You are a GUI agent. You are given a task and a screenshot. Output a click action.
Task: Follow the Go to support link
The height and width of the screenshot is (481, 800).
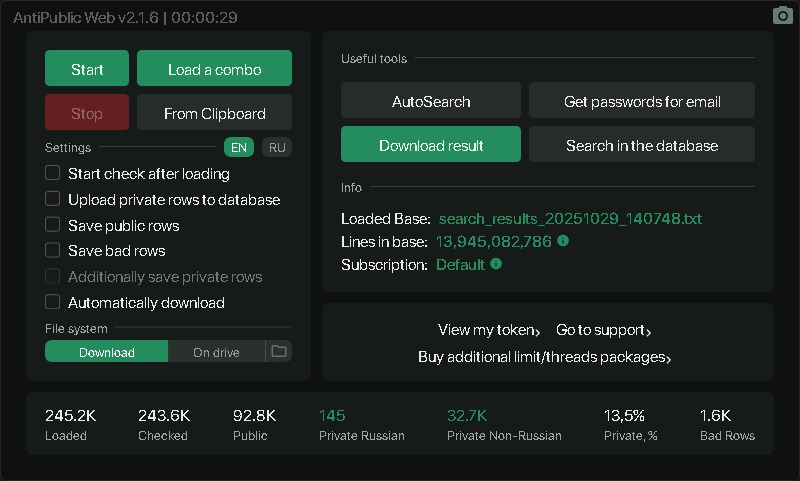point(603,330)
